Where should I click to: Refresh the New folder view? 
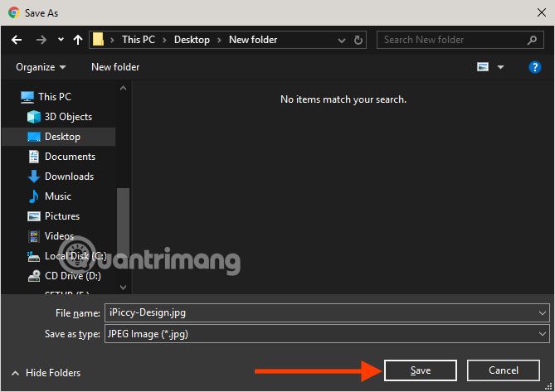[x=358, y=40]
